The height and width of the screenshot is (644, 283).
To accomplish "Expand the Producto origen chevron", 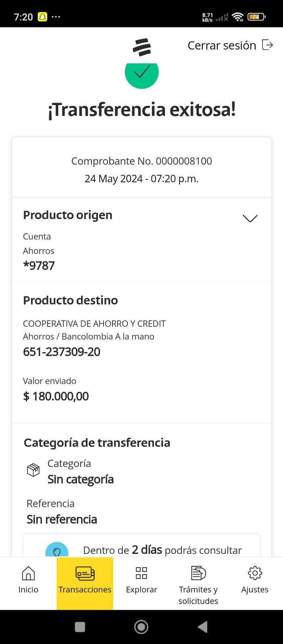I will pos(250,218).
